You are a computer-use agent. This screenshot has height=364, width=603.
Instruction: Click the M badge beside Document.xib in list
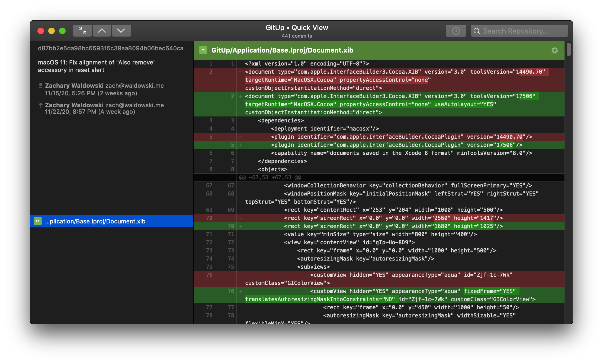38,221
